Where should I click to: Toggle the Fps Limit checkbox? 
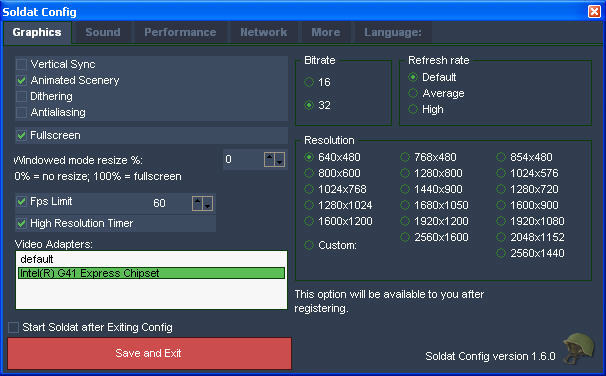pos(21,201)
